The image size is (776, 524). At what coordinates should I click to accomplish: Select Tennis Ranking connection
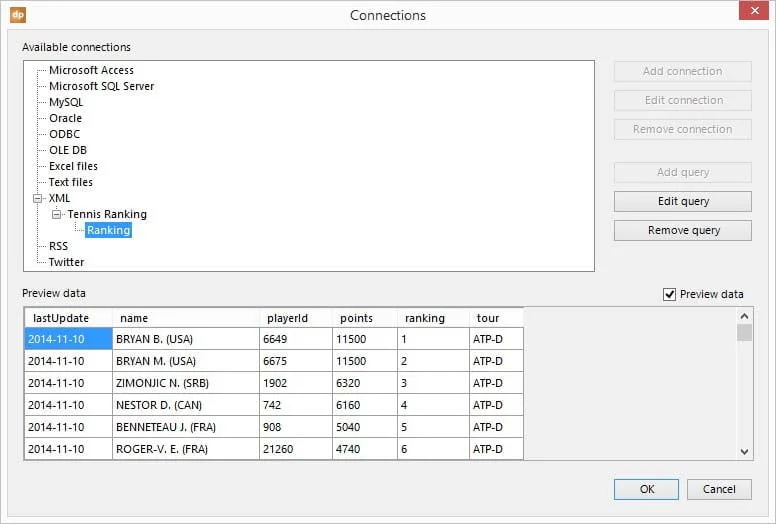coord(107,214)
